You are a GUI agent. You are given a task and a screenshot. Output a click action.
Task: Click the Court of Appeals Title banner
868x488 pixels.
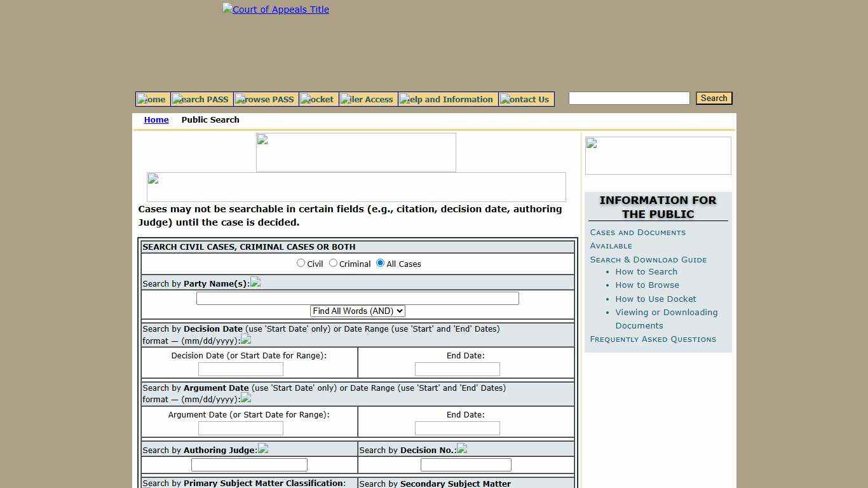tap(275, 10)
